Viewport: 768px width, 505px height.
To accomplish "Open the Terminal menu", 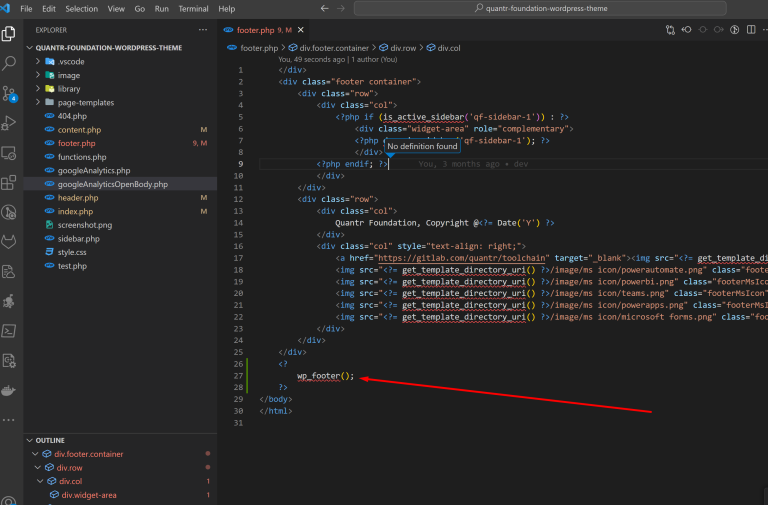I will coord(193,9).
